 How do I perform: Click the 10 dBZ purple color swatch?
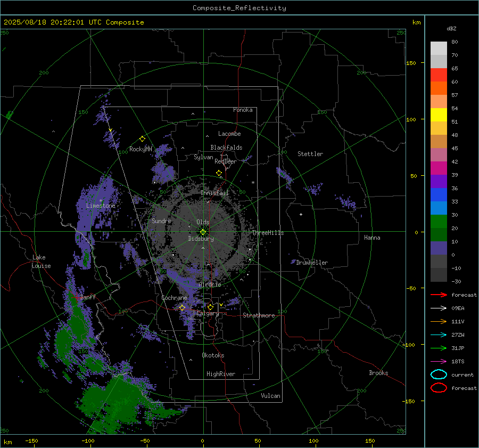[x=439, y=248]
